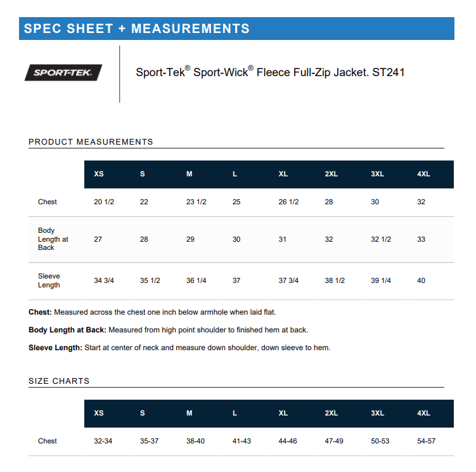Click the Sport-Tek logo
The height and width of the screenshot is (472, 476).
click(63, 73)
